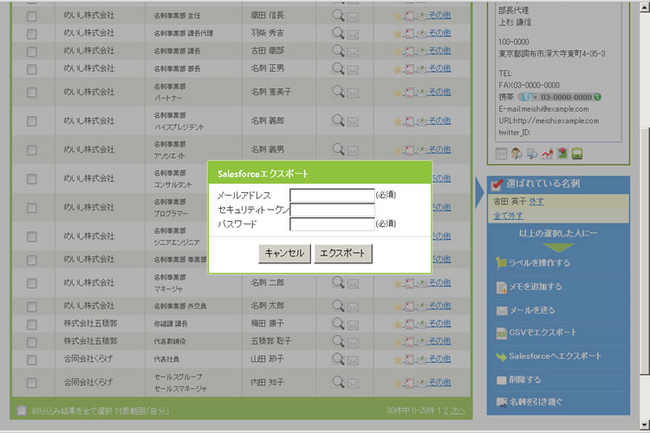
Task: Click the CSVでエクスポート icon
Action: point(502,332)
